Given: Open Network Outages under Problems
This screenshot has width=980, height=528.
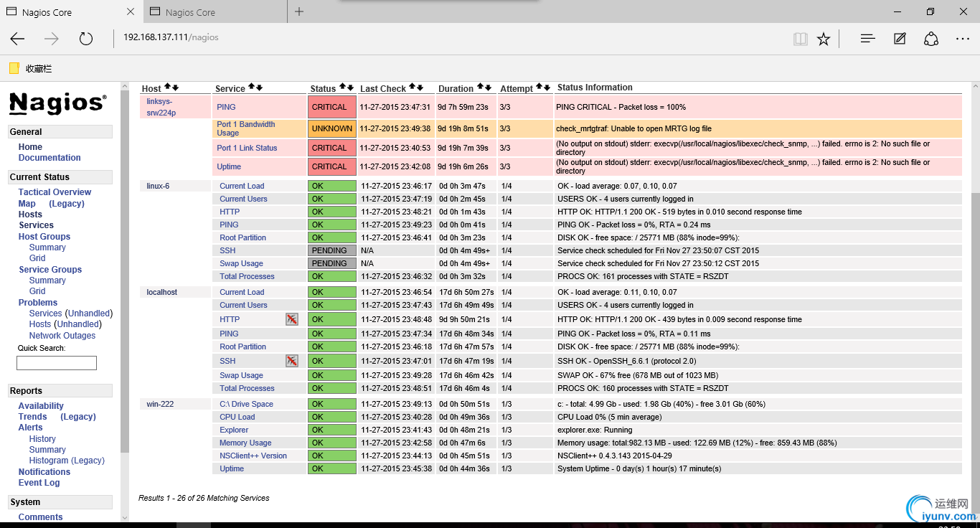Looking at the screenshot, I should [x=62, y=336].
